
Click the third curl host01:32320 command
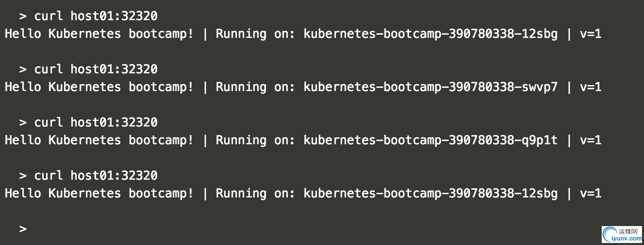pos(96,122)
